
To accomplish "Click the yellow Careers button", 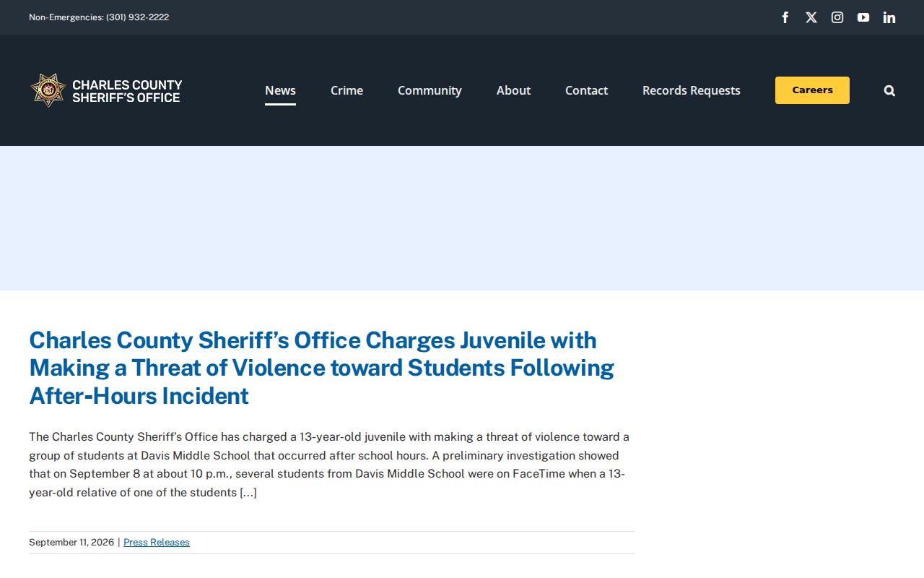I will tap(812, 90).
